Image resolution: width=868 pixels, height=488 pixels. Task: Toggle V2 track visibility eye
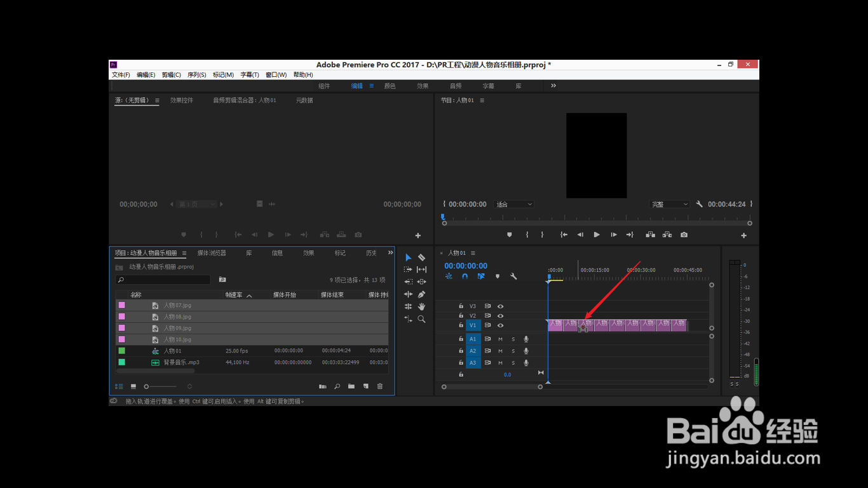500,316
